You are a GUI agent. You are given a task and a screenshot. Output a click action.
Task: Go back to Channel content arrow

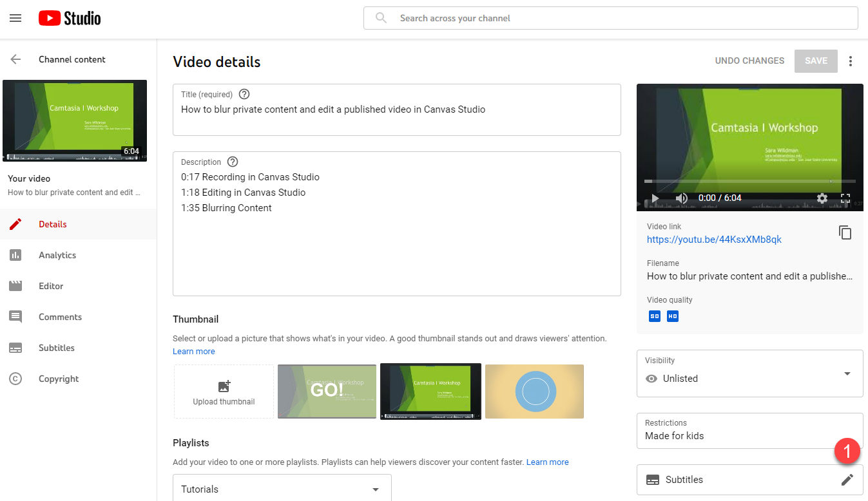click(15, 59)
